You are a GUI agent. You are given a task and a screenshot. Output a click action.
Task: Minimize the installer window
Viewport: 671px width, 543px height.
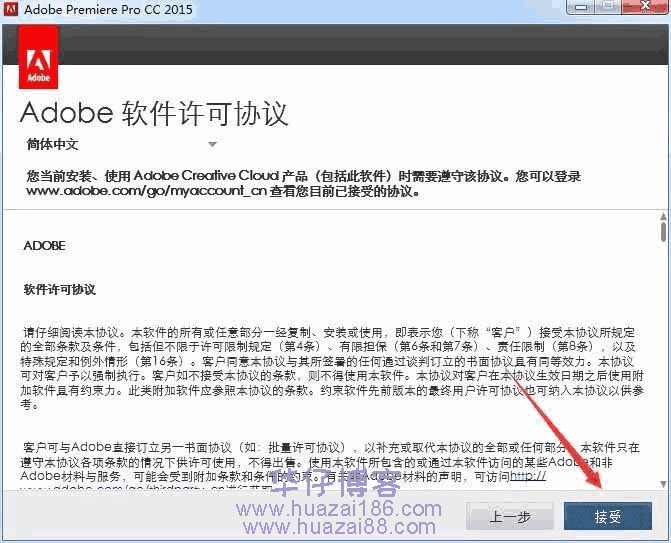pos(581,7)
